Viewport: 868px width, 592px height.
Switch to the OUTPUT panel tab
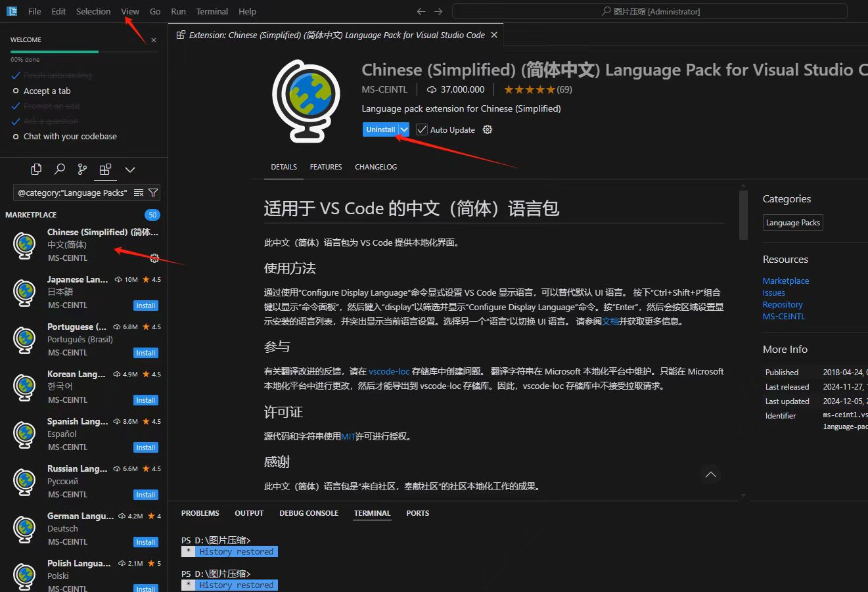[x=249, y=513]
